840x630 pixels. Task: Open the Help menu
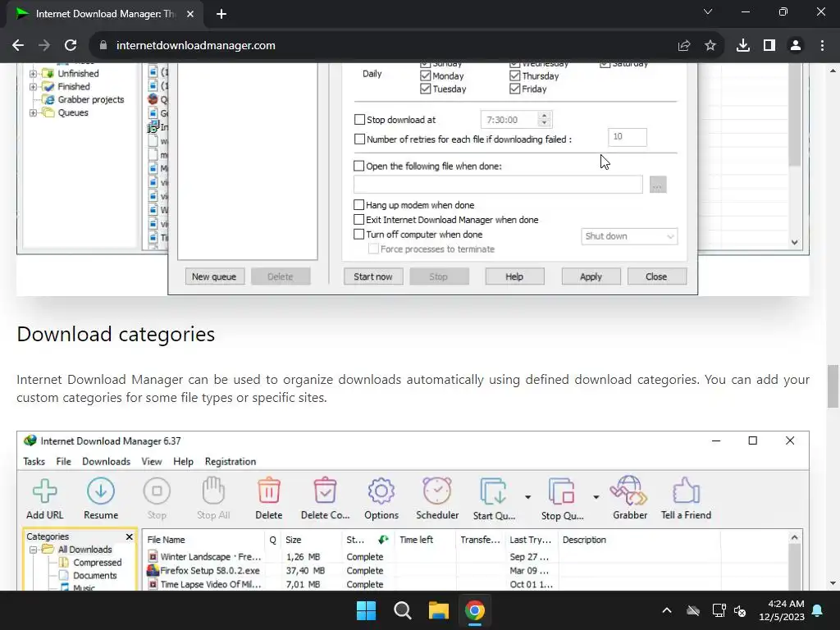click(x=183, y=461)
